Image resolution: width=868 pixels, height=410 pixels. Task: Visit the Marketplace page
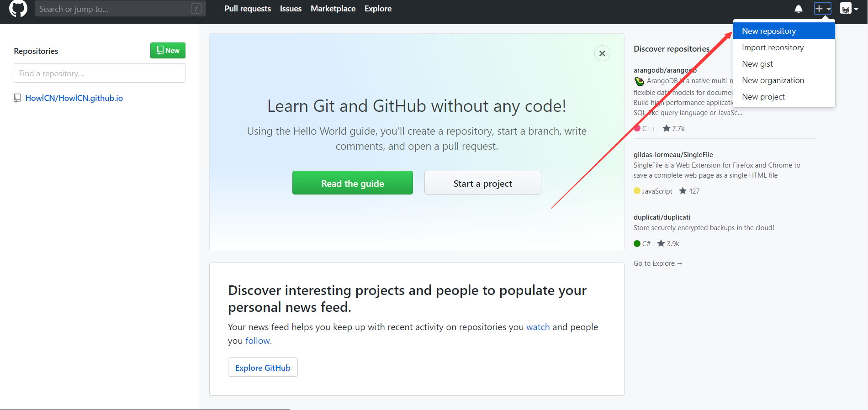pos(333,9)
